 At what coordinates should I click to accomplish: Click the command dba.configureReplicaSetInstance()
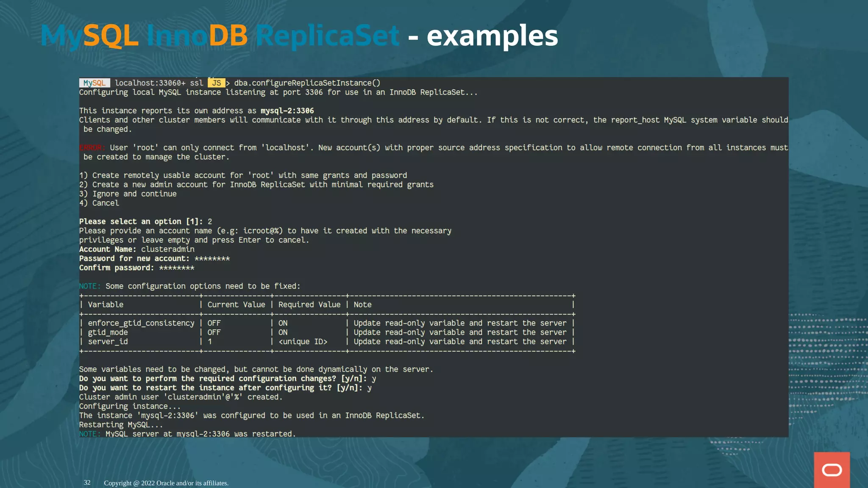307,83
